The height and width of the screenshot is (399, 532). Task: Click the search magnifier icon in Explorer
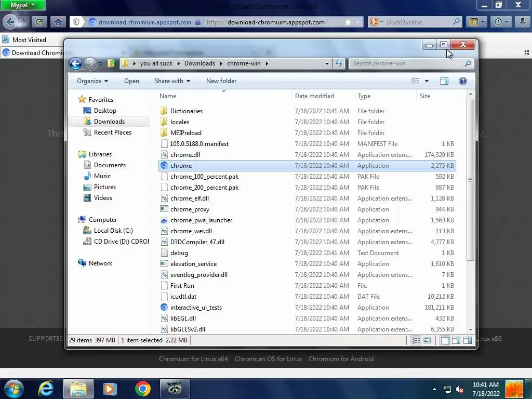click(468, 63)
